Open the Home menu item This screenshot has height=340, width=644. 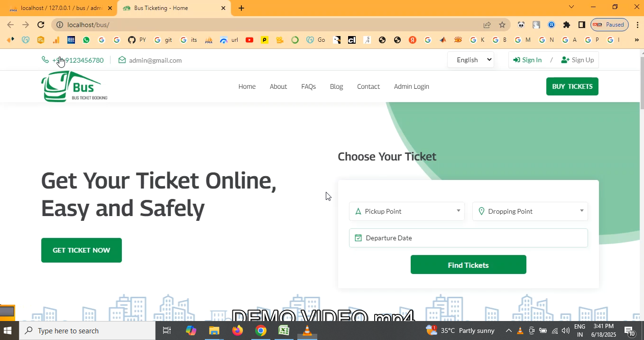[247, 86]
